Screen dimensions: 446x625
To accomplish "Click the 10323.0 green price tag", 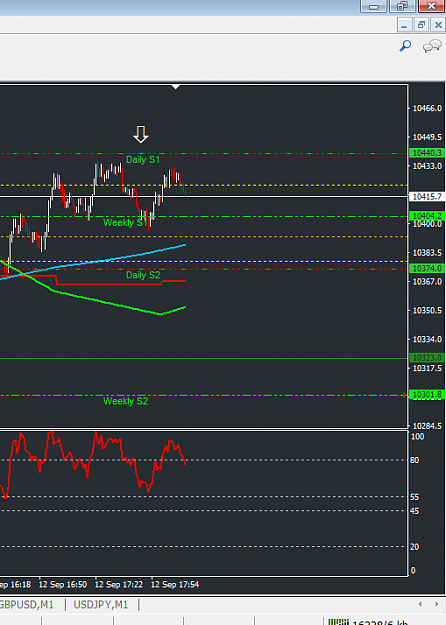I will (427, 358).
